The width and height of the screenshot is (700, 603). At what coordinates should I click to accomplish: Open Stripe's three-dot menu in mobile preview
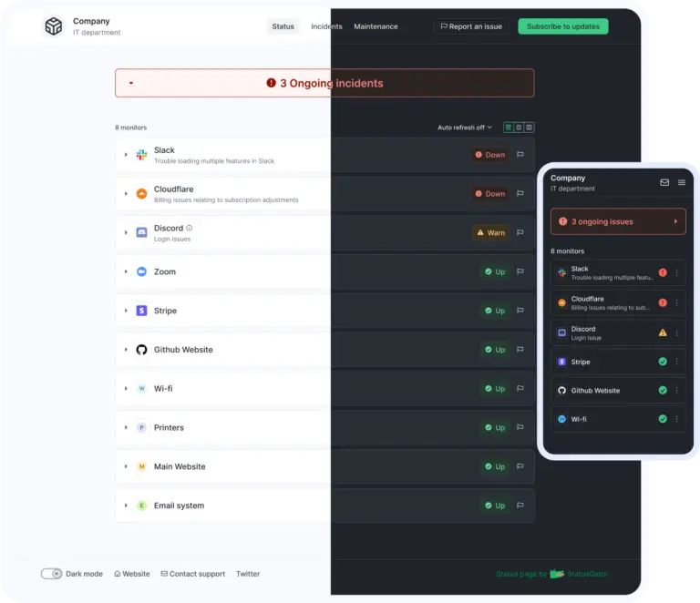(x=677, y=362)
